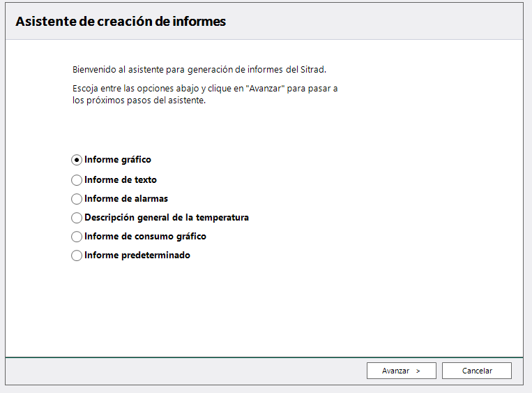Select the "Informe gráfico" radio button
The image size is (532, 393).
point(77,160)
